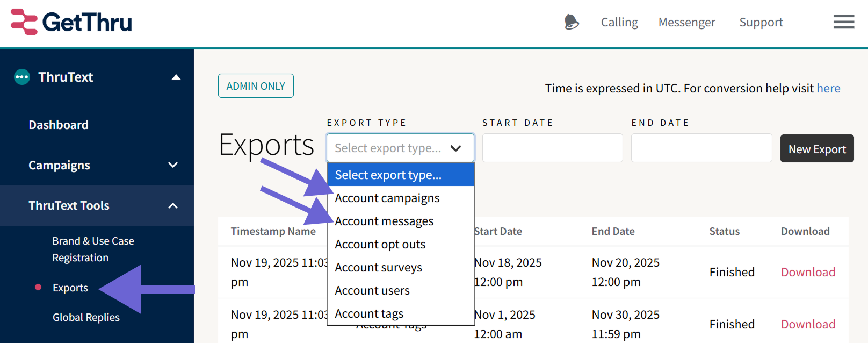Choose 'Select export type...' option

(401, 175)
